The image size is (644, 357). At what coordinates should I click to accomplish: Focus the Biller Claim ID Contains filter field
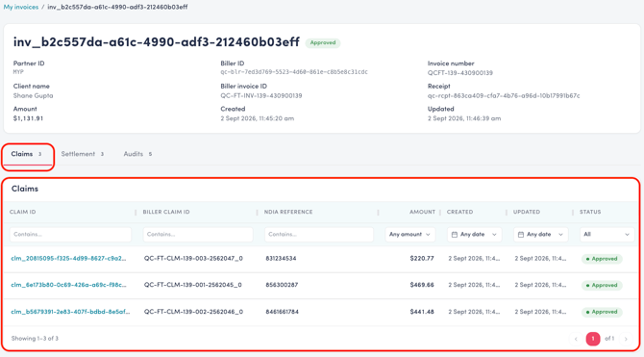[198, 235]
